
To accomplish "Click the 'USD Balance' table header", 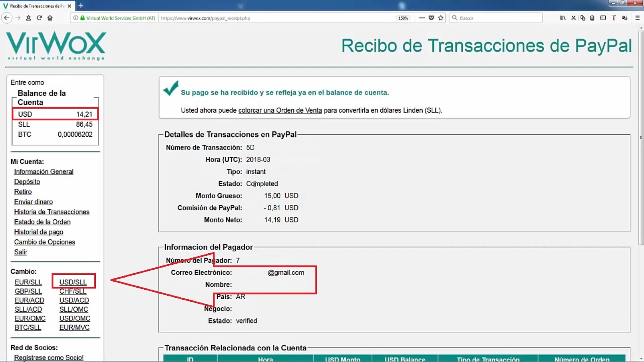I will [x=405, y=359].
